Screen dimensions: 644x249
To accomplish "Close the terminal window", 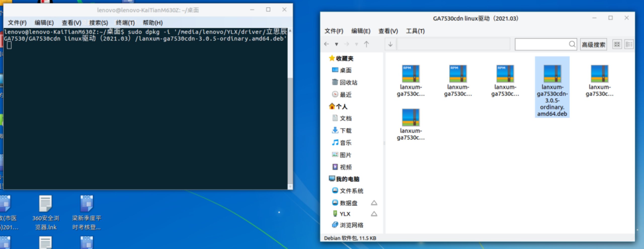I will 284,10.
